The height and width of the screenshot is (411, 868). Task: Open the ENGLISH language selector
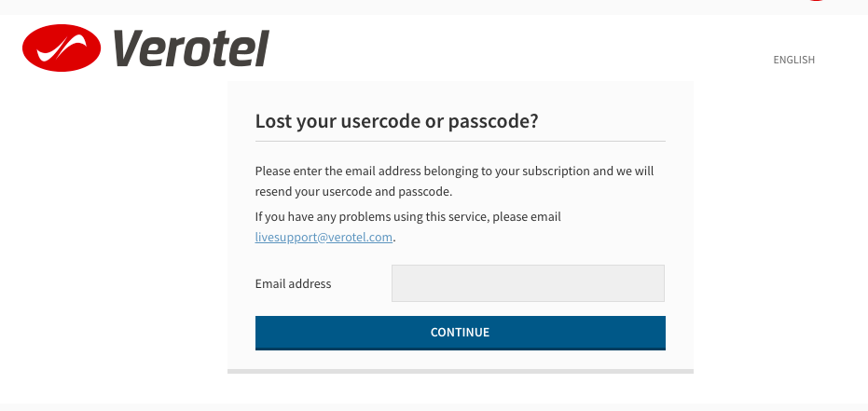coord(793,60)
